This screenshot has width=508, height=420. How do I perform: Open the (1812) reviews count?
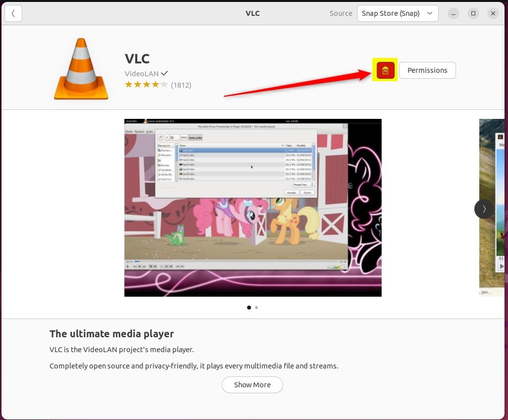[x=181, y=85]
